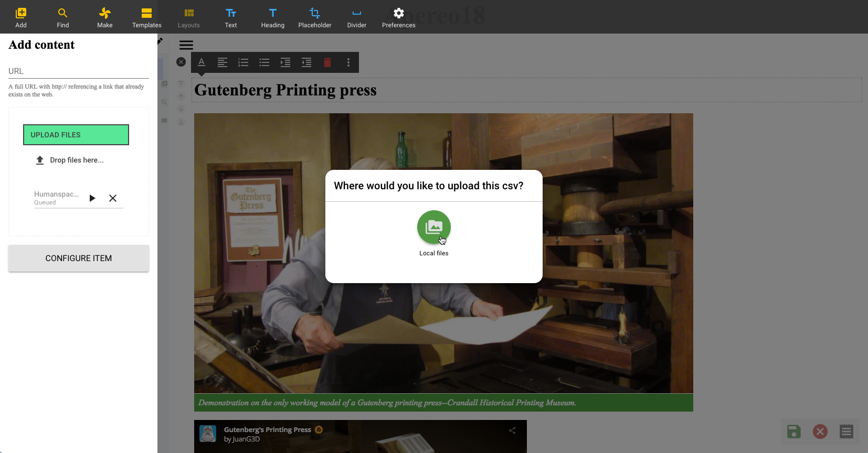Toggle numbered list formatting

[x=244, y=62]
